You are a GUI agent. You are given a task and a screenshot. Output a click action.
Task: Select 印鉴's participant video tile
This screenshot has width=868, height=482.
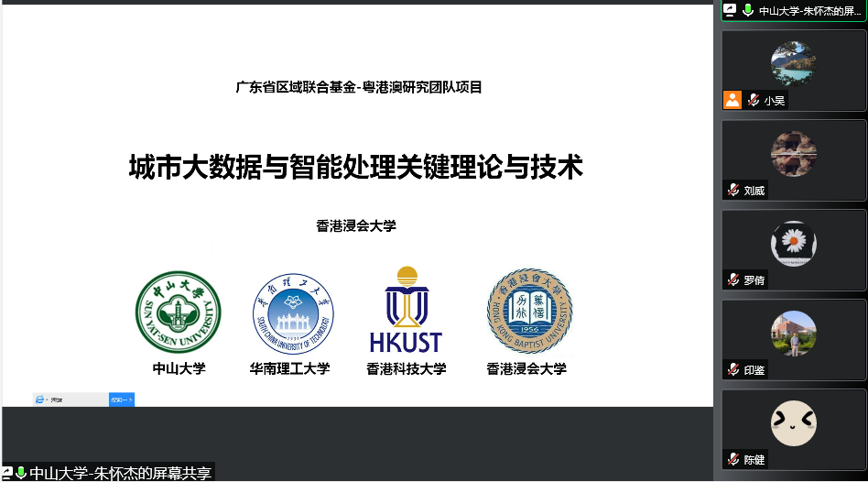793,333
